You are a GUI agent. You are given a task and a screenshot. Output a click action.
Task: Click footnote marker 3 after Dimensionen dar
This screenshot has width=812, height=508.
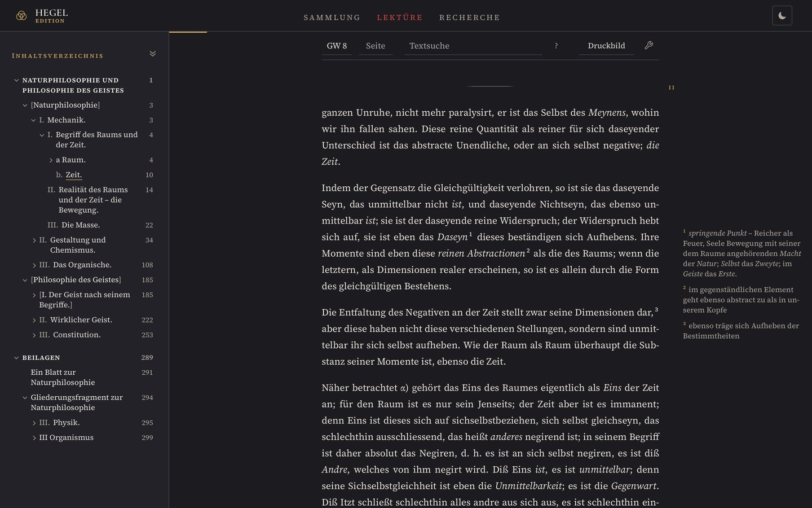point(656,309)
